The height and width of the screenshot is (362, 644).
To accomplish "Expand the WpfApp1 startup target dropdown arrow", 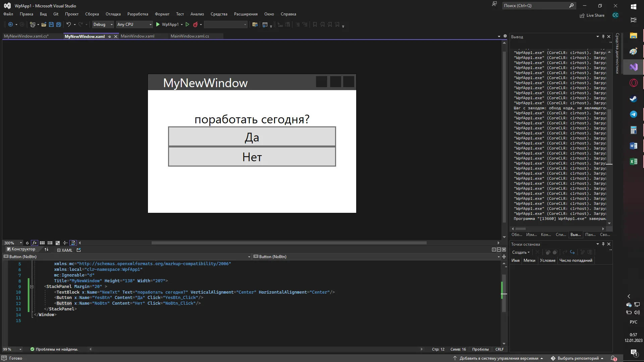I will point(182,24).
